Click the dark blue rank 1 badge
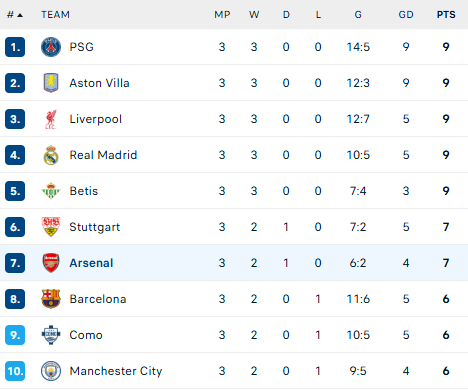 pyautogui.click(x=15, y=47)
